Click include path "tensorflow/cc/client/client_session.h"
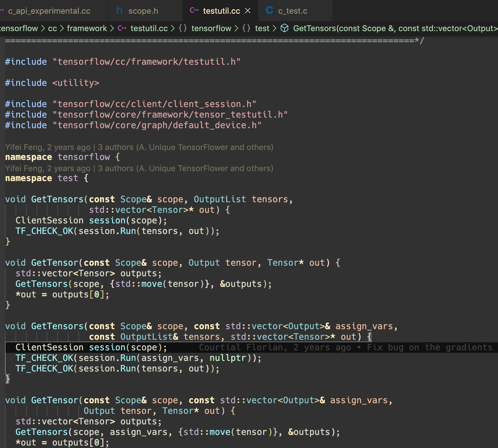 coord(154,104)
